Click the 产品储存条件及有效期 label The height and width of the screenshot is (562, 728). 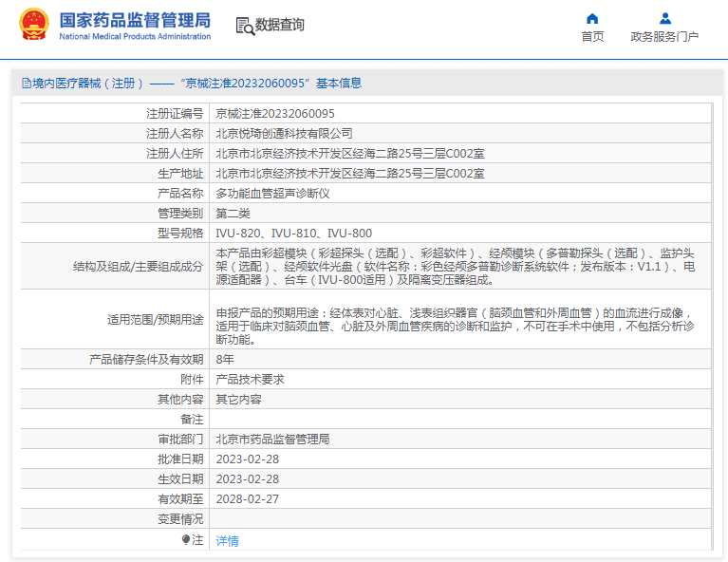pyautogui.click(x=146, y=360)
